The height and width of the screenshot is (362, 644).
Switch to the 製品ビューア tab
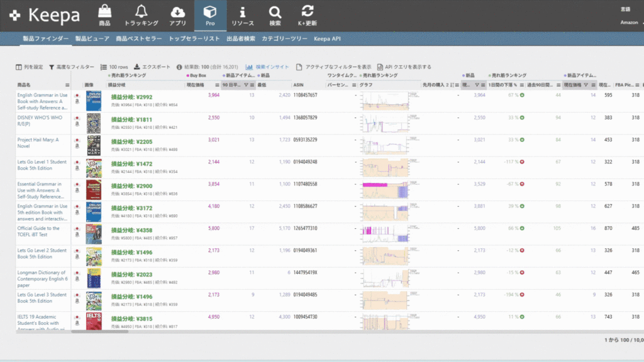[x=92, y=38]
